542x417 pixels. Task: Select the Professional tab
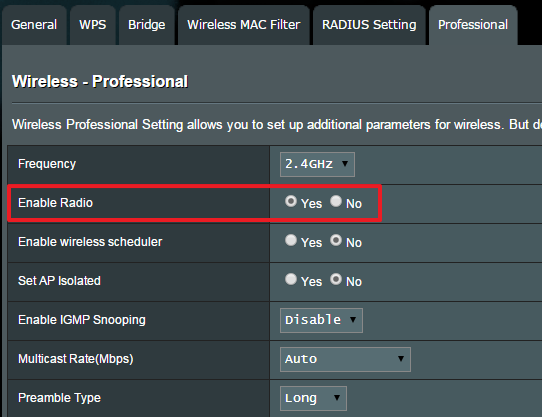pyautogui.click(x=473, y=25)
